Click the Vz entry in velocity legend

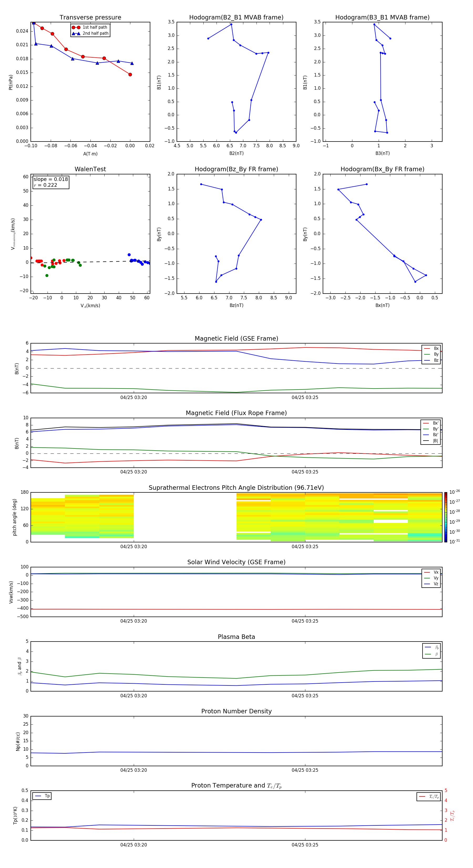(431, 584)
